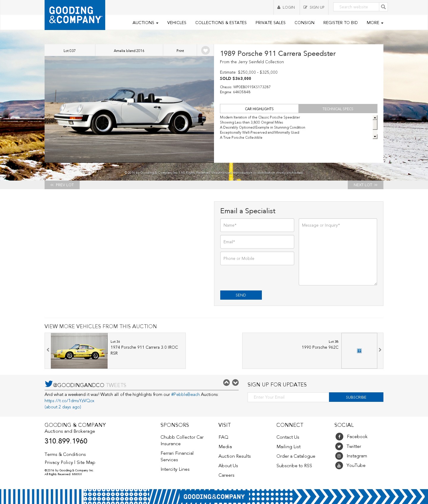Viewport: 428px width, 504px height.
Task: Open the #PebbleBeach hashtag link
Action: pos(185,394)
